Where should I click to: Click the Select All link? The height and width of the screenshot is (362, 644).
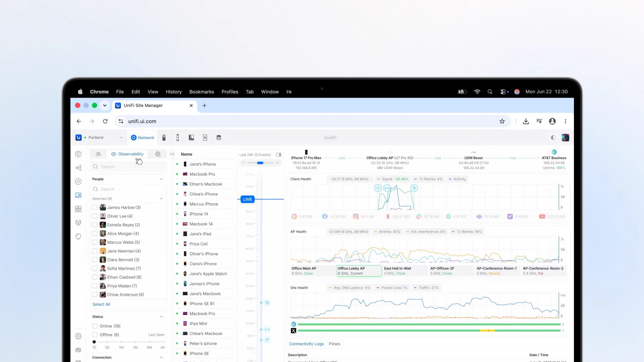(x=101, y=304)
